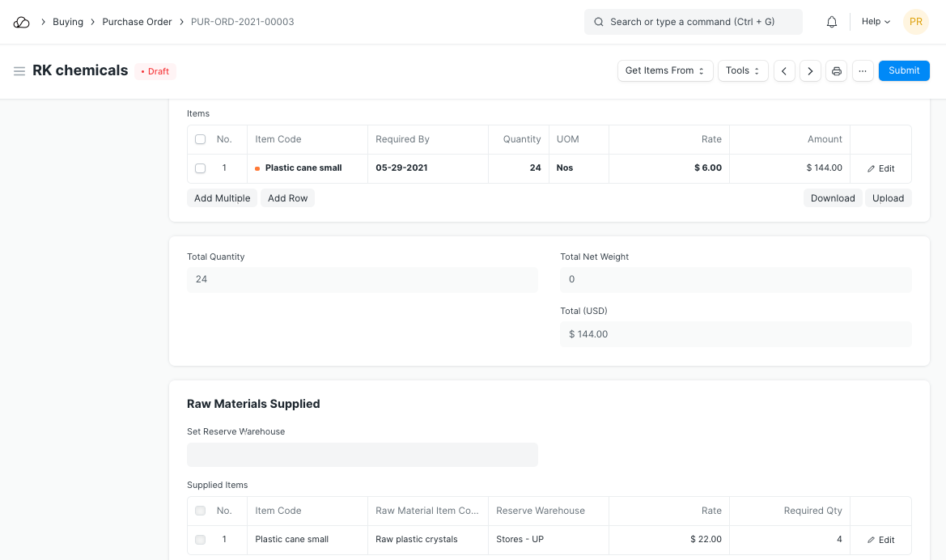Open the three-dot more options menu
Screen dimensions: 946x560
pyautogui.click(x=863, y=71)
